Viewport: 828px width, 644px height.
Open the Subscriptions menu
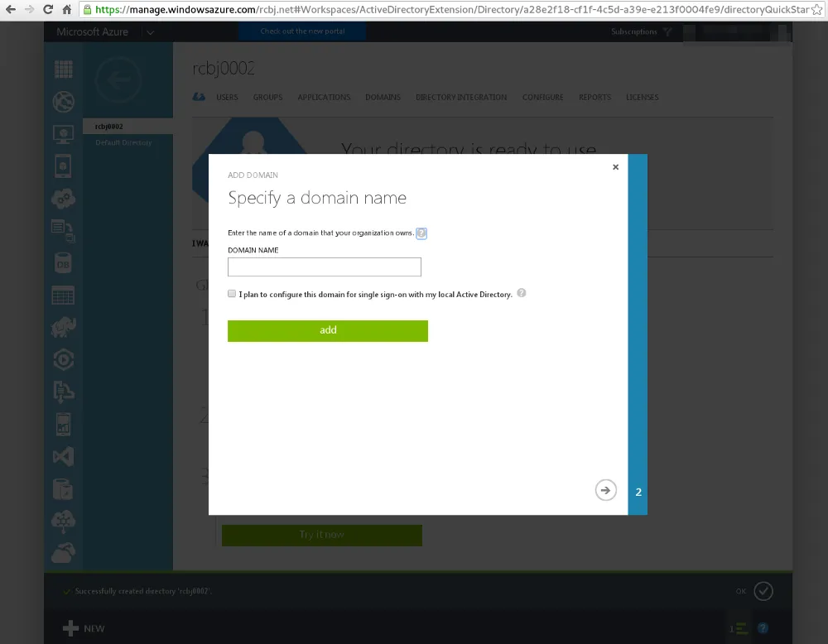click(x=634, y=31)
